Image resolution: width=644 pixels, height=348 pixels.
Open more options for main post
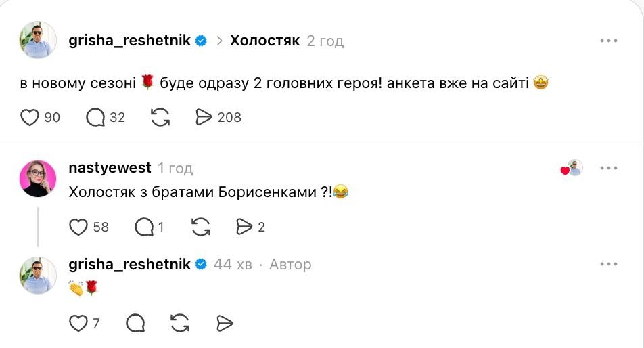[x=609, y=41]
